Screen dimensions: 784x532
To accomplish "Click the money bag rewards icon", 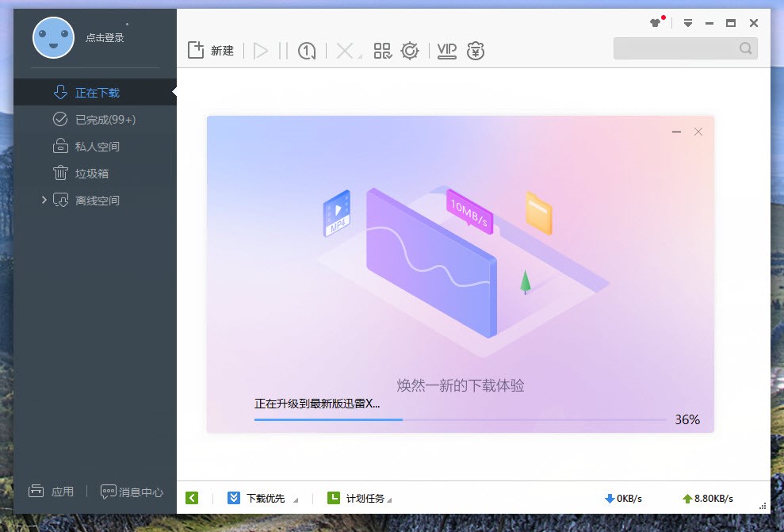I will pos(475,50).
